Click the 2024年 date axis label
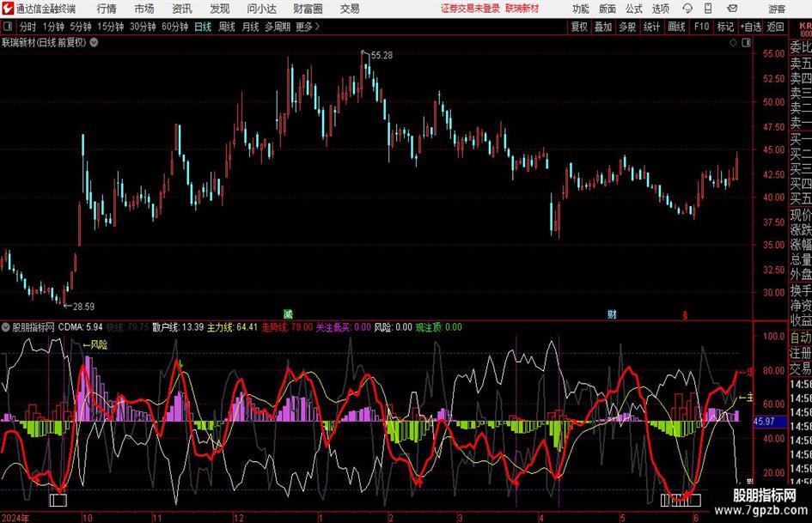This screenshot has height=523, width=812. pos(15,518)
